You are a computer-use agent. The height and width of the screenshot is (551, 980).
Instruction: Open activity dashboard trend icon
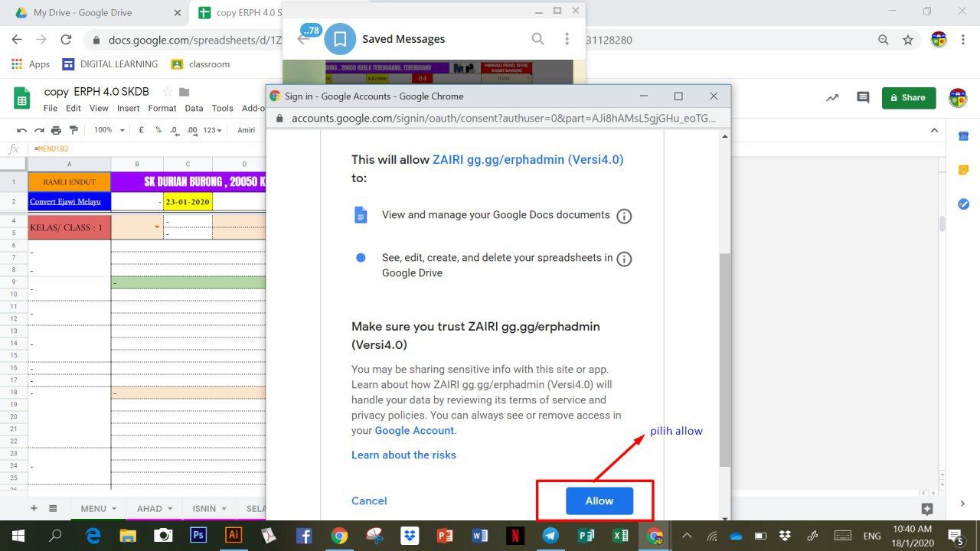831,97
